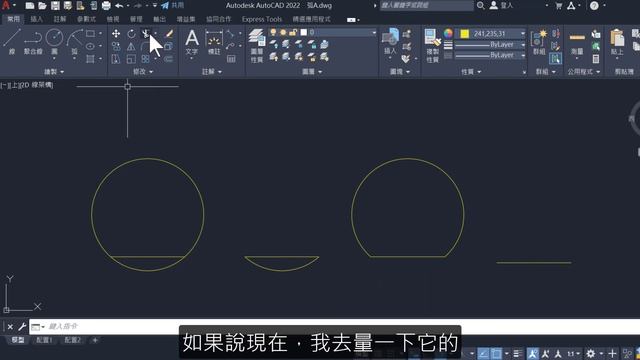Activate the Stretch tool
This screenshot has width=640, height=360.
click(116, 59)
